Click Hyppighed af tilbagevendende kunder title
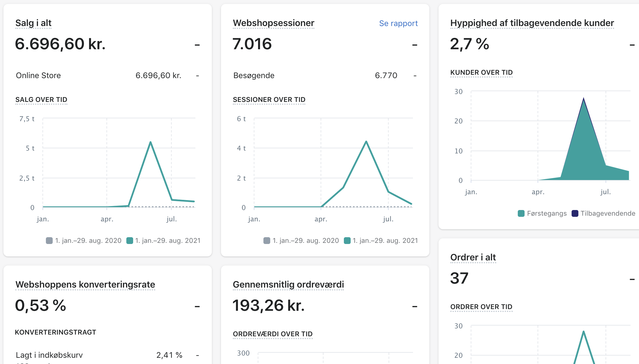 pyautogui.click(x=532, y=23)
